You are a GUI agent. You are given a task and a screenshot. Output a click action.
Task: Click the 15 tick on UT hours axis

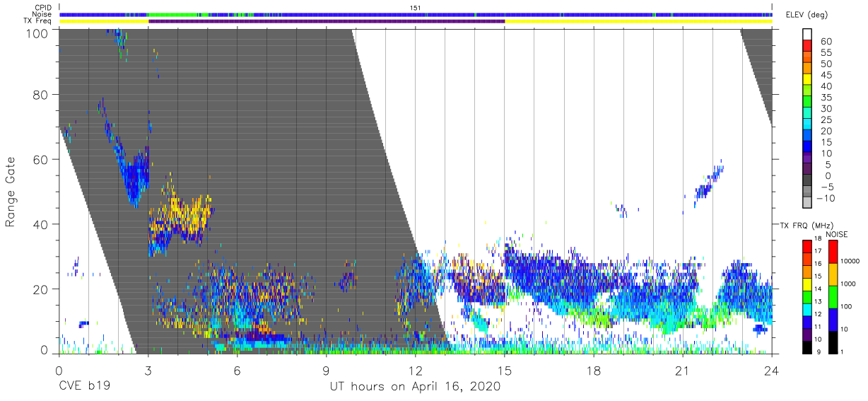pyautogui.click(x=505, y=370)
